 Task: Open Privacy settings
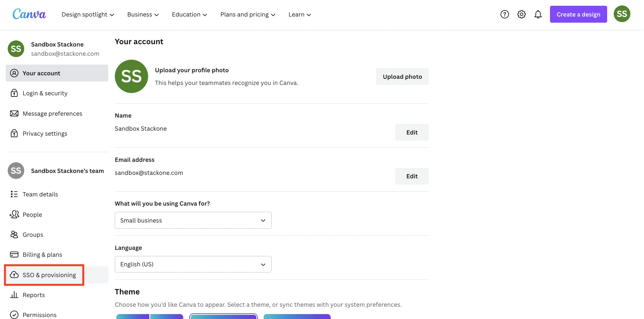57,133
